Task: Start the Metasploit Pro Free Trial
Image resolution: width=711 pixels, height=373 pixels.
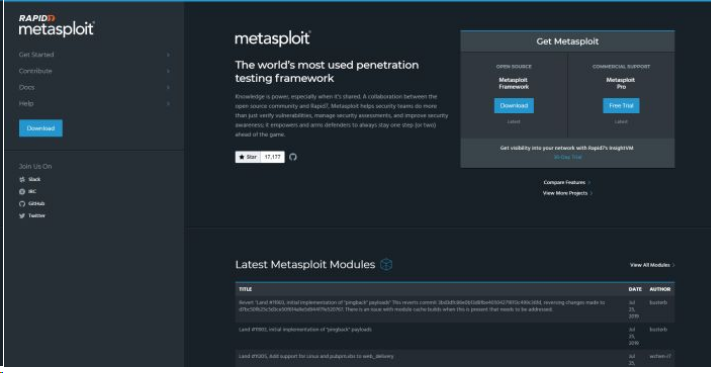Action: (621, 106)
